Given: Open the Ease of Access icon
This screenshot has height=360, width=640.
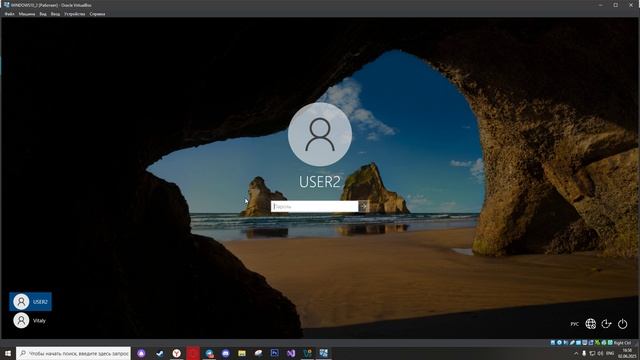Looking at the screenshot, I should (x=607, y=324).
